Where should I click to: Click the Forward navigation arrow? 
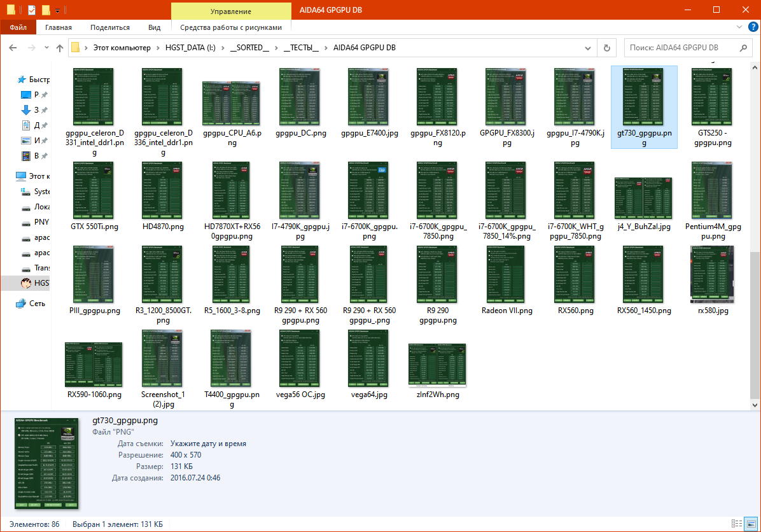(32, 48)
